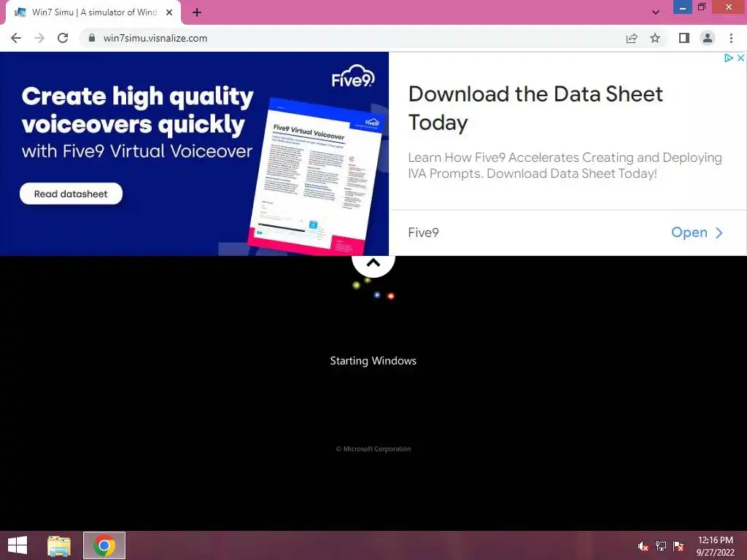
Task: Select the Win7 Simu tab
Action: (93, 13)
